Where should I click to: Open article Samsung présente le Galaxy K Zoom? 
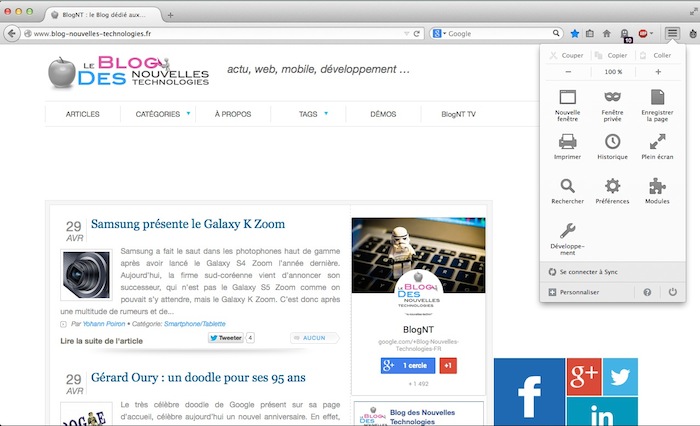coord(188,224)
